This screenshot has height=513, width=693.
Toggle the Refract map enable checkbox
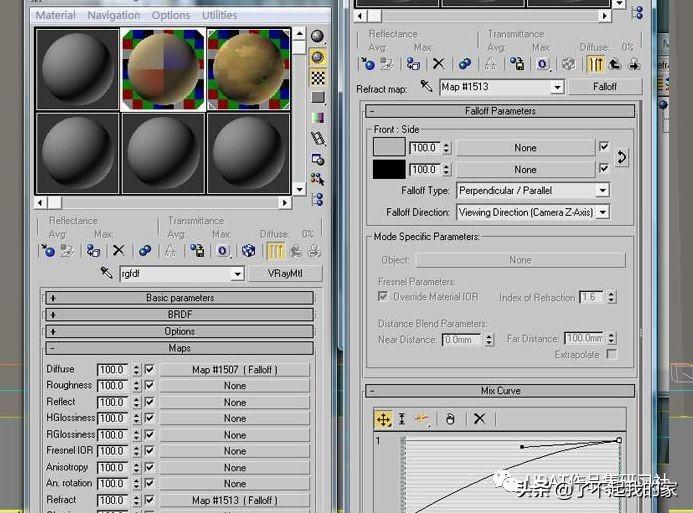pyautogui.click(x=149, y=500)
